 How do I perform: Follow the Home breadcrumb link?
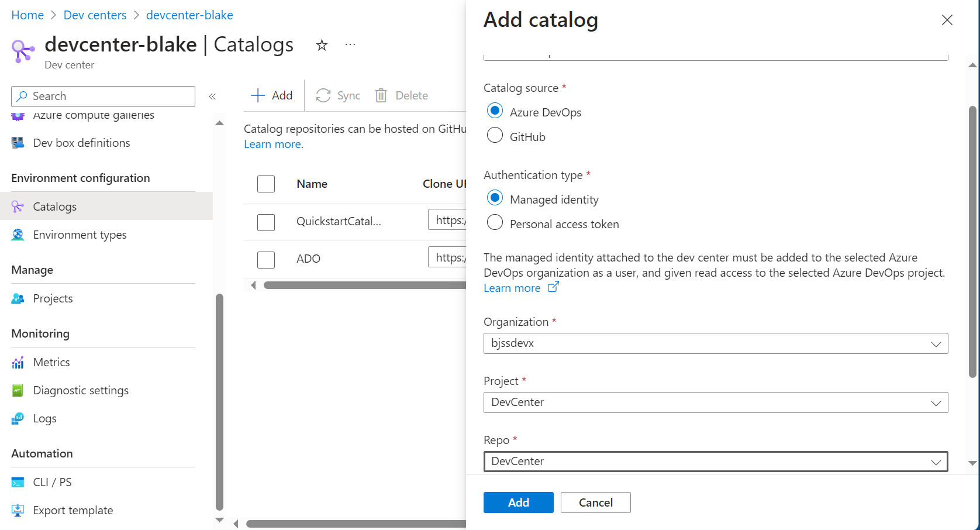coord(27,15)
